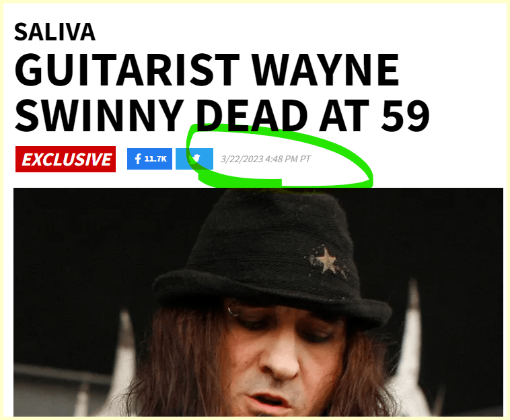The width and height of the screenshot is (510, 420).
Task: Open the SALIVA category label
Action: [54, 32]
